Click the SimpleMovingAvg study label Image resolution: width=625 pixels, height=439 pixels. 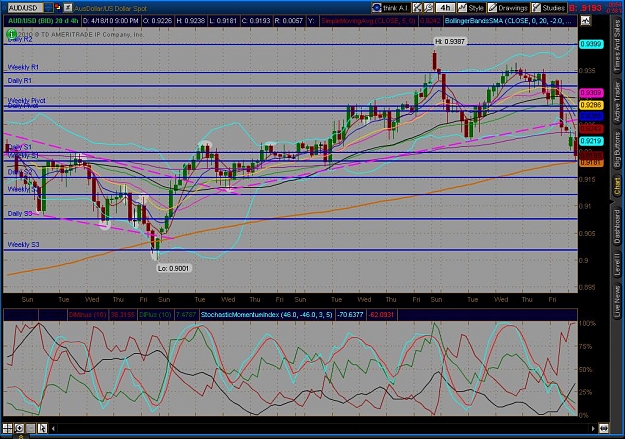[x=368, y=21]
